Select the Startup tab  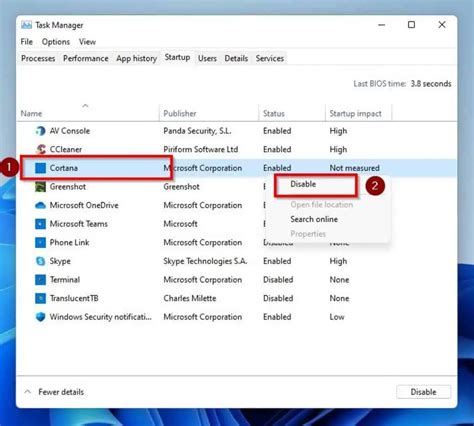(177, 57)
